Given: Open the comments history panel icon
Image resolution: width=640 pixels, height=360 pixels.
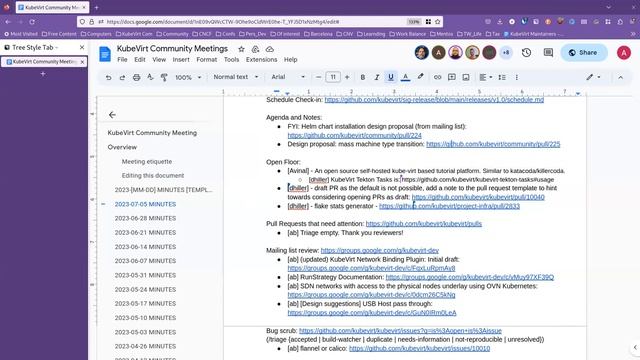Looking at the screenshot, I should (548, 52).
